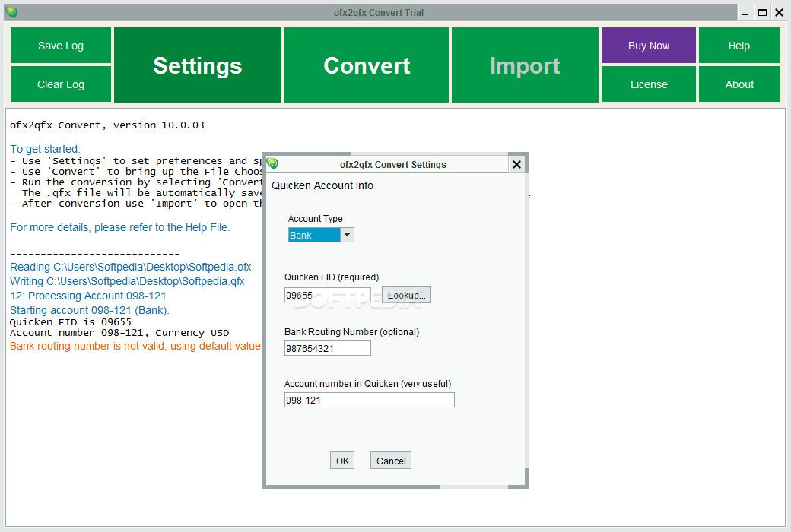Start conversion with the Convert button

point(367,65)
